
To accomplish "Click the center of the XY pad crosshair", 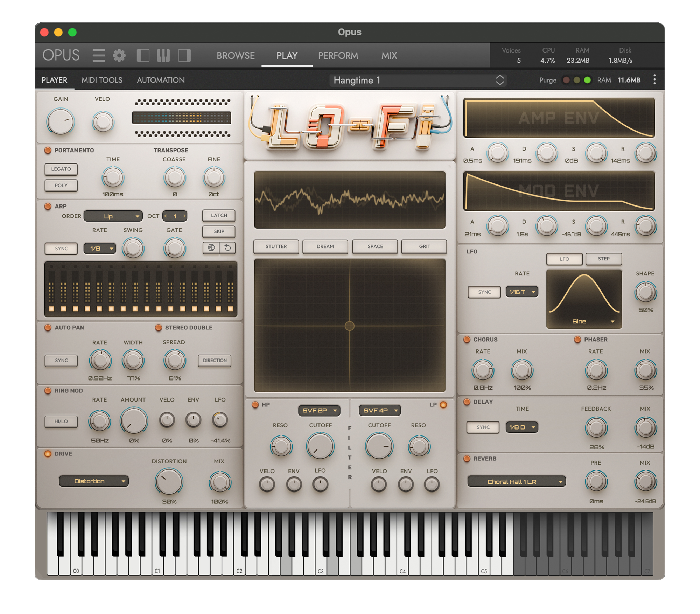I will coord(350,326).
